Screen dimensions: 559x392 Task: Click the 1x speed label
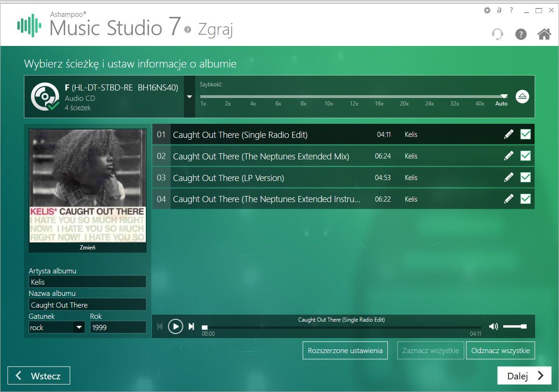(203, 104)
